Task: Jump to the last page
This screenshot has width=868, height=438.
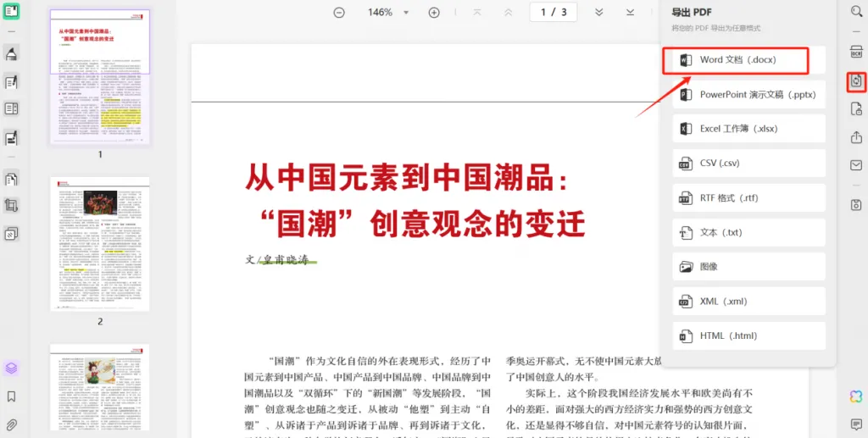Action: click(630, 12)
